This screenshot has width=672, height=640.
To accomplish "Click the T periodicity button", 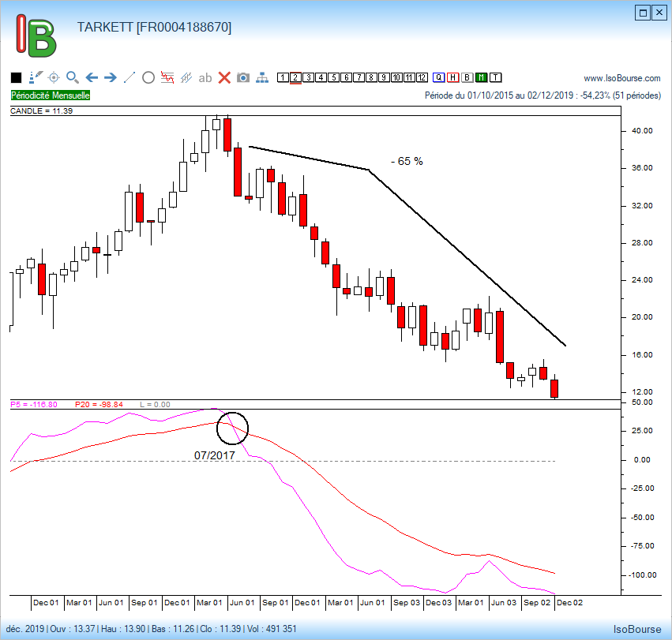I will [495, 77].
